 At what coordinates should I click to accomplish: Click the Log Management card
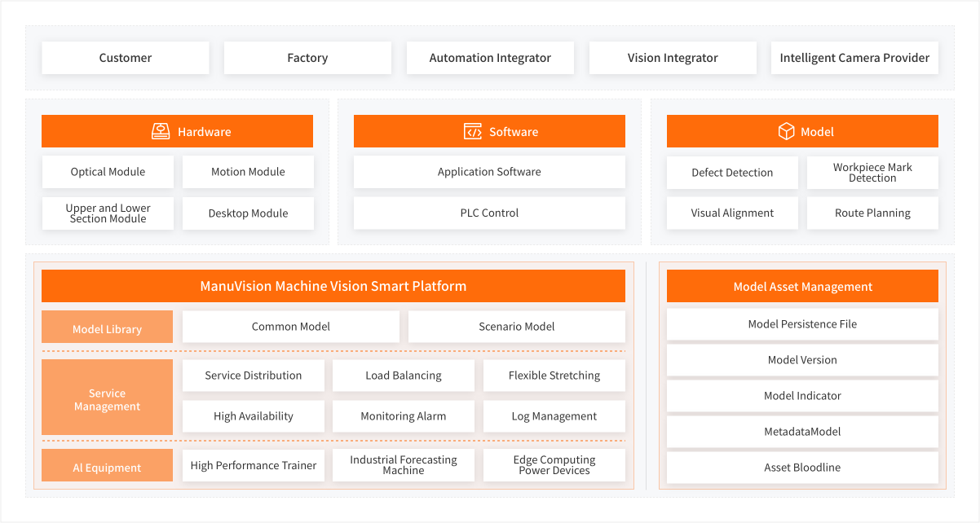click(x=554, y=416)
